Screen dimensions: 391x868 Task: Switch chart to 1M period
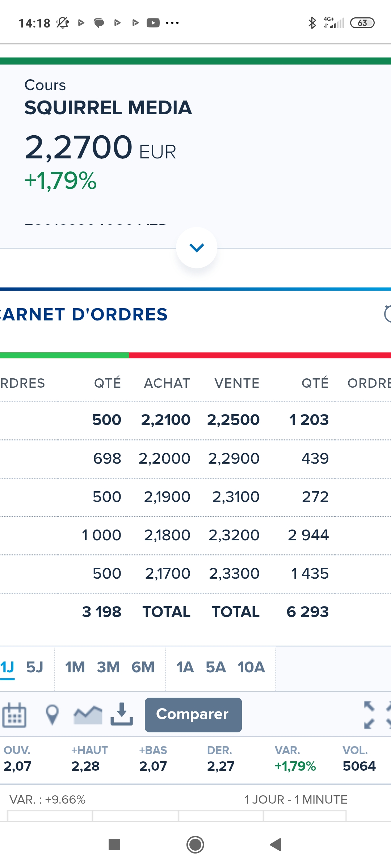(75, 667)
